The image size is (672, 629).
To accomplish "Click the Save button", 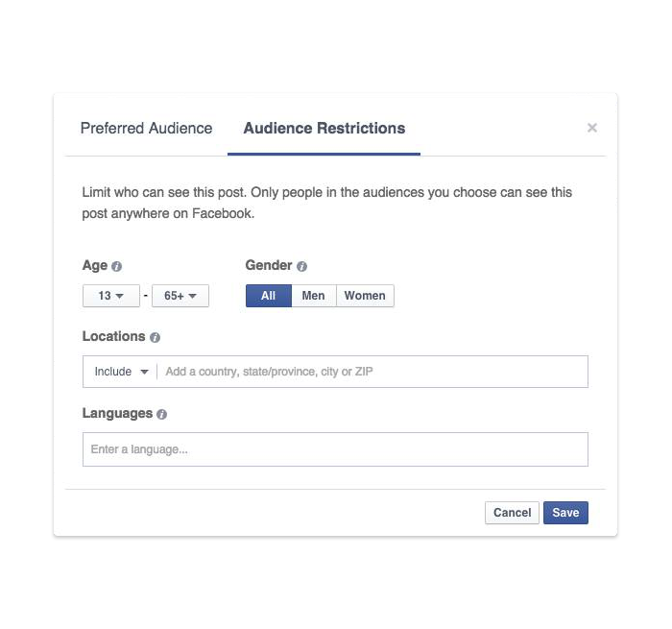I will point(565,513).
